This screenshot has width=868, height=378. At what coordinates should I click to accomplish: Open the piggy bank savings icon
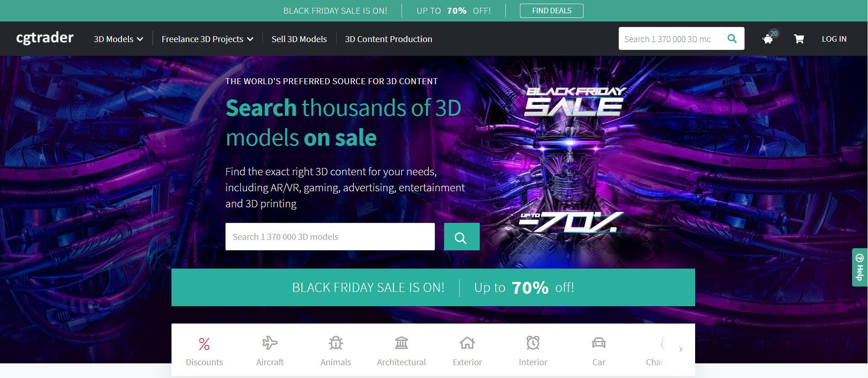pyautogui.click(x=768, y=39)
